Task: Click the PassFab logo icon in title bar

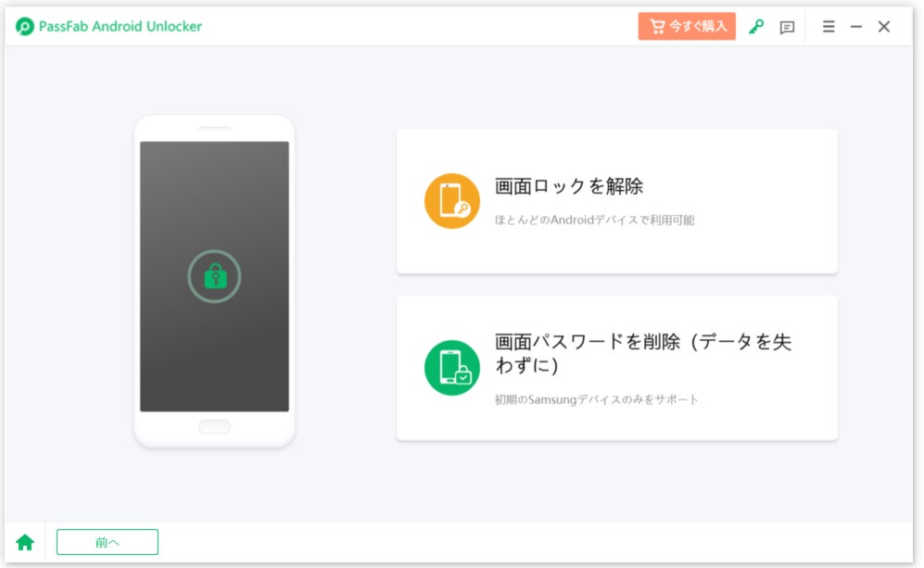Action: [x=25, y=27]
